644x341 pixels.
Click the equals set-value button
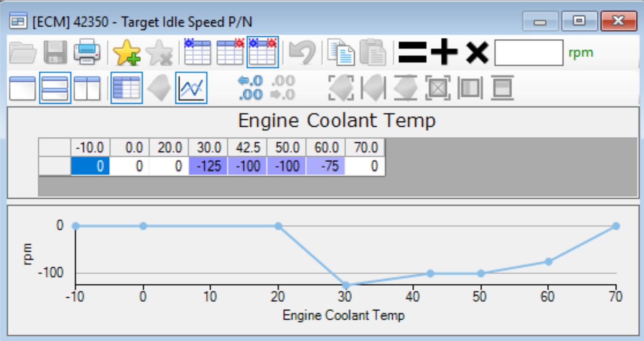412,53
